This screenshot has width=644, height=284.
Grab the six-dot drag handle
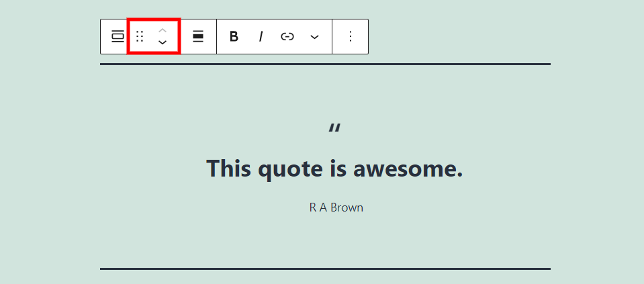[x=140, y=36]
